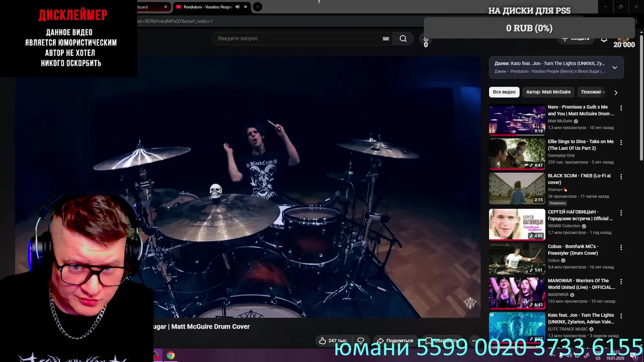Open Nero - Promises drum cover thumbnail
The height and width of the screenshot is (362, 644).
point(517,120)
